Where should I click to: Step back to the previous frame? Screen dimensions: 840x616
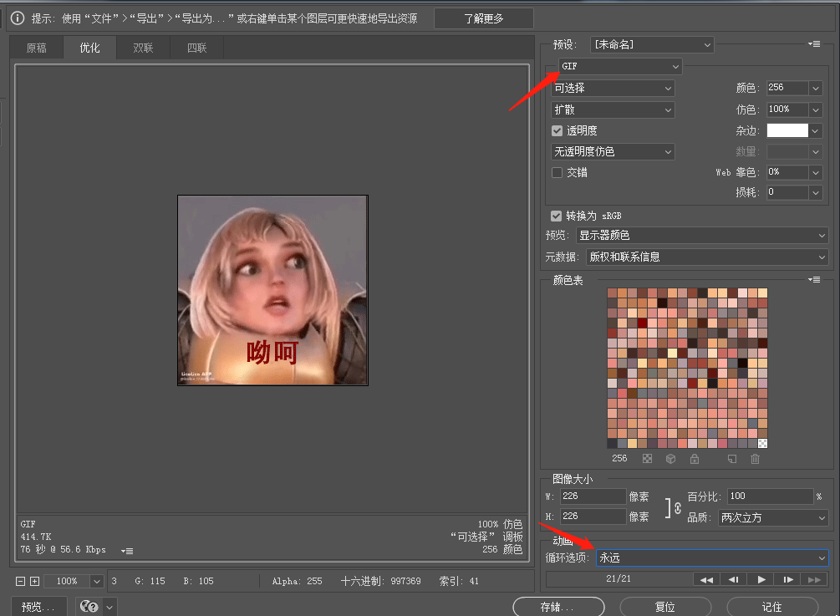pyautogui.click(x=733, y=579)
